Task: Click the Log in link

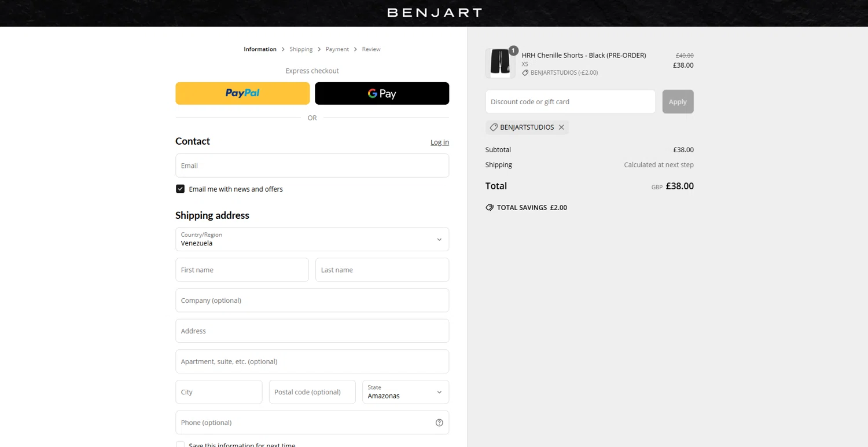Action: [x=439, y=142]
